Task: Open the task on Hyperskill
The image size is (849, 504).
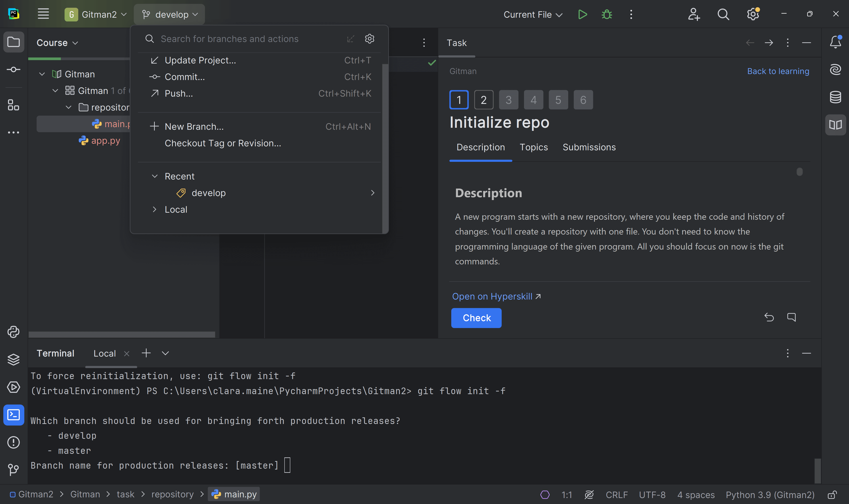Action: (492, 296)
